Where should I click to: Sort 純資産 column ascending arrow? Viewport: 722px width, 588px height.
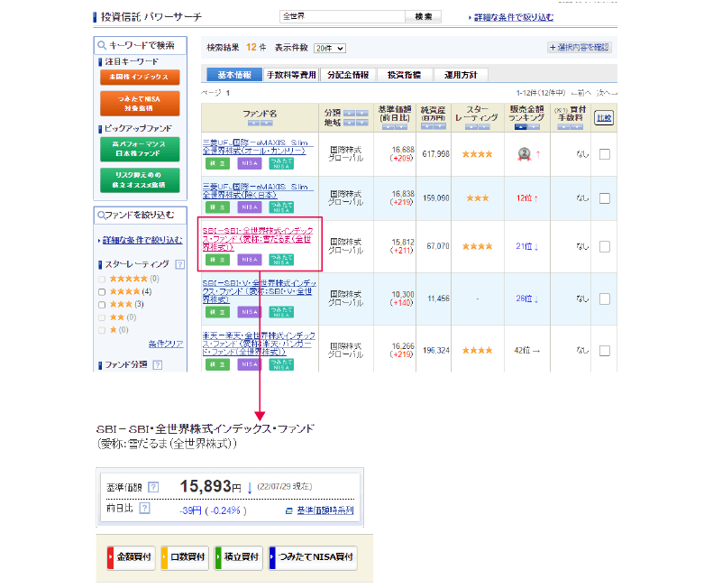(x=427, y=125)
